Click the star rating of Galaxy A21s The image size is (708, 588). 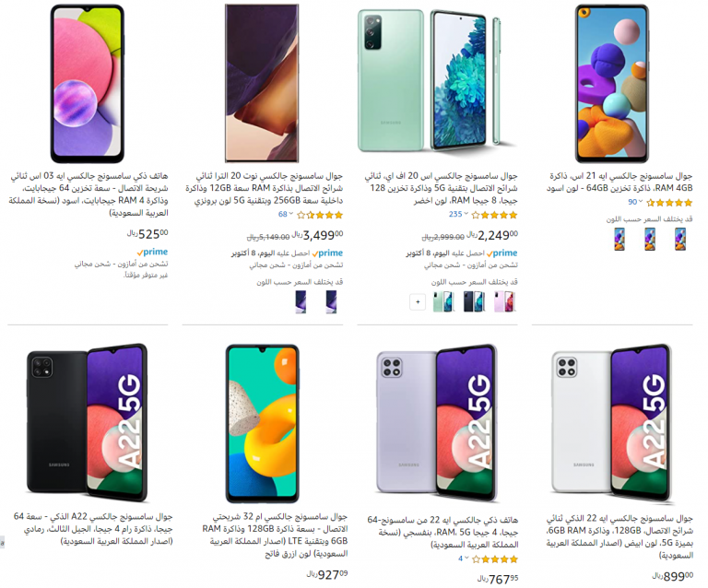[x=669, y=203]
